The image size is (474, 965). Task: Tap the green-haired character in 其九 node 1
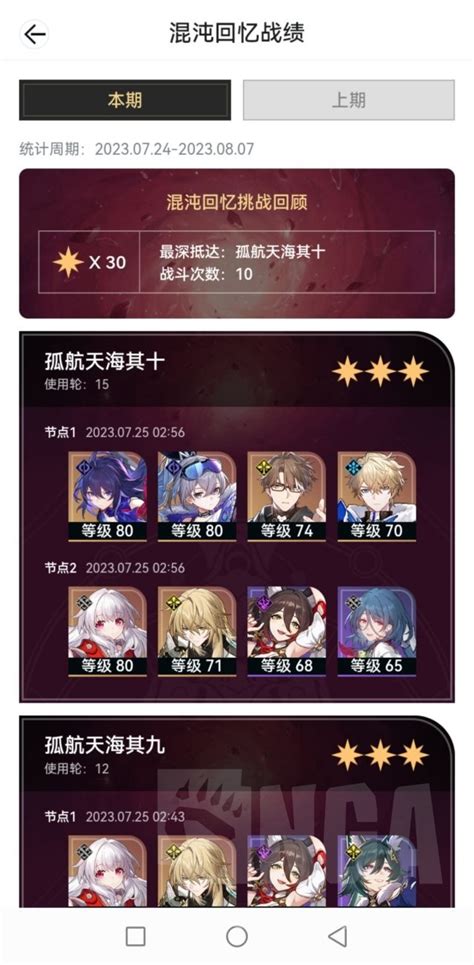point(377,871)
